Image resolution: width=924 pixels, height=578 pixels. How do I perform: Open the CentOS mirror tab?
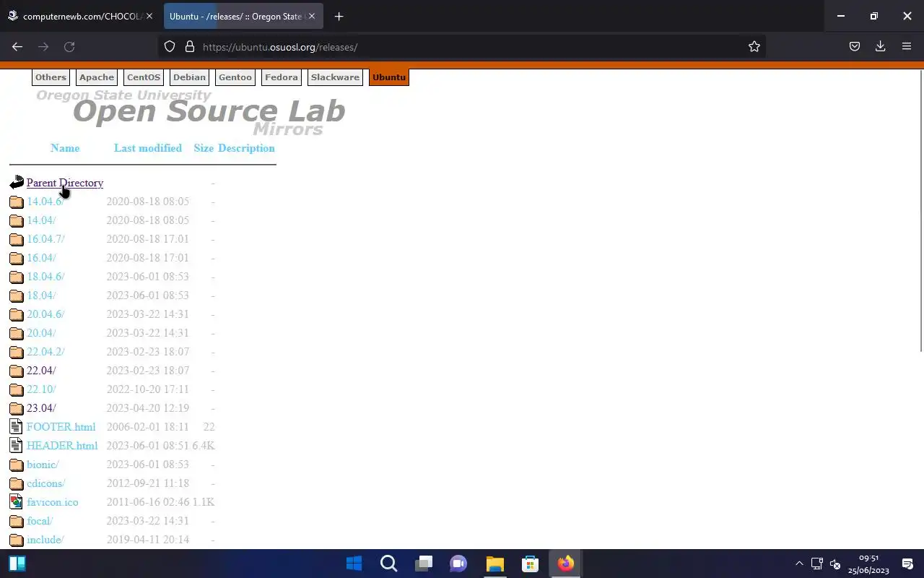(x=144, y=77)
